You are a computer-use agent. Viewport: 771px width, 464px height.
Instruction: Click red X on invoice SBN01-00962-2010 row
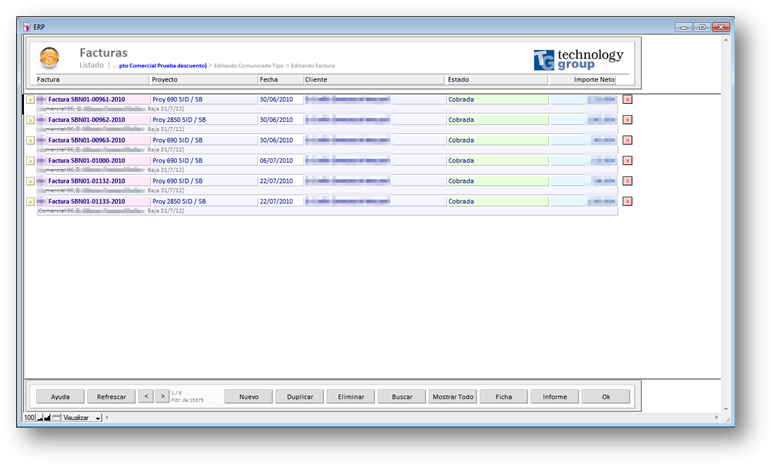[x=627, y=120]
